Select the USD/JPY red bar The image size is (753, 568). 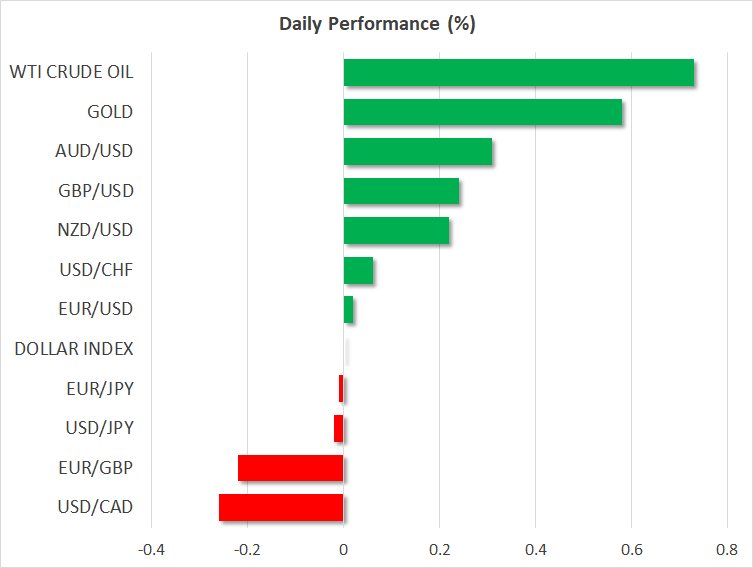click(339, 428)
